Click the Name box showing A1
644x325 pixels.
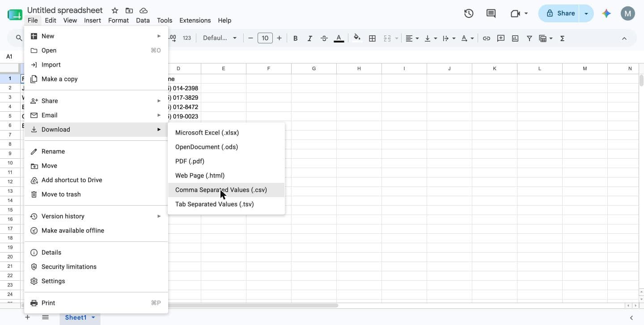pyautogui.click(x=10, y=57)
